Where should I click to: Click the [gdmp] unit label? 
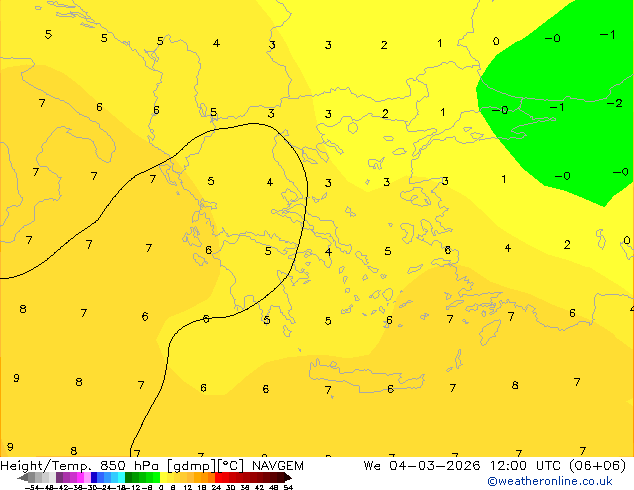(x=200, y=465)
